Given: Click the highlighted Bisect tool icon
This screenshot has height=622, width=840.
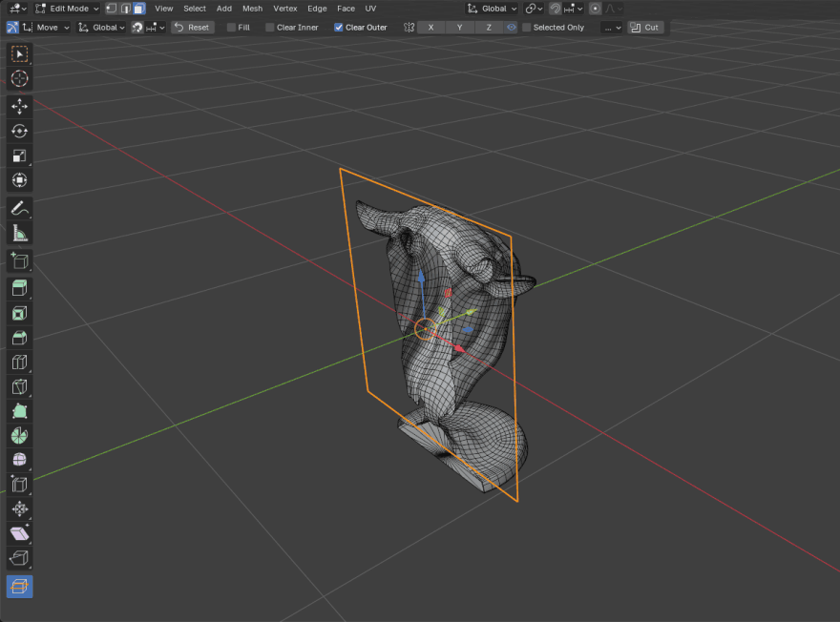Looking at the screenshot, I should [19, 587].
